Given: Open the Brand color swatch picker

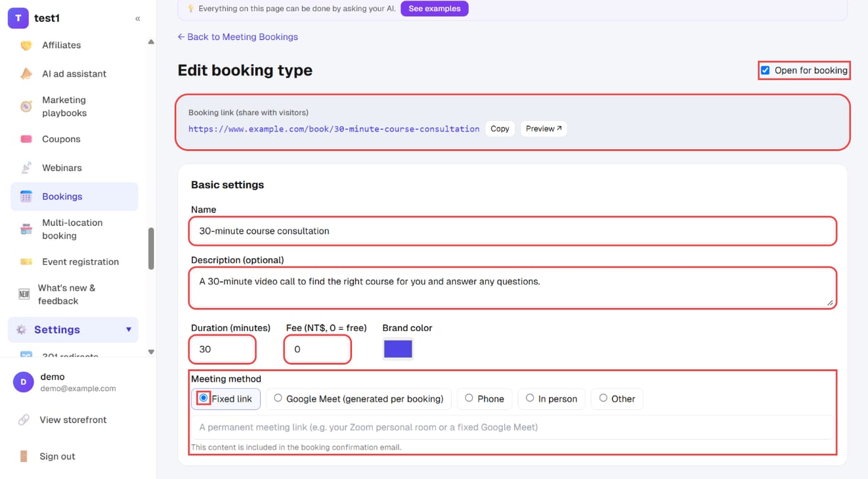Looking at the screenshot, I should click(x=398, y=349).
